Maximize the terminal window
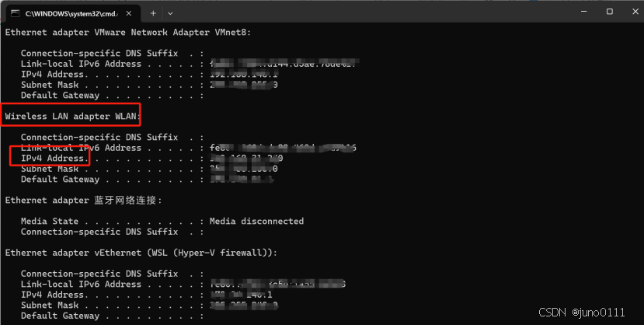Viewport: 644px width, 325px height. pos(610,12)
